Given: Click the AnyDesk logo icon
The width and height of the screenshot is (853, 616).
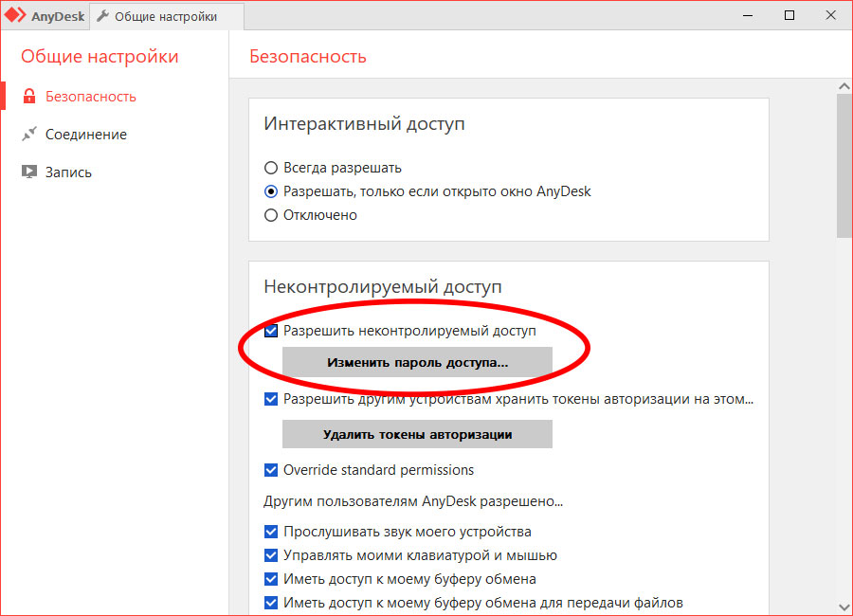Looking at the screenshot, I should click(x=15, y=15).
